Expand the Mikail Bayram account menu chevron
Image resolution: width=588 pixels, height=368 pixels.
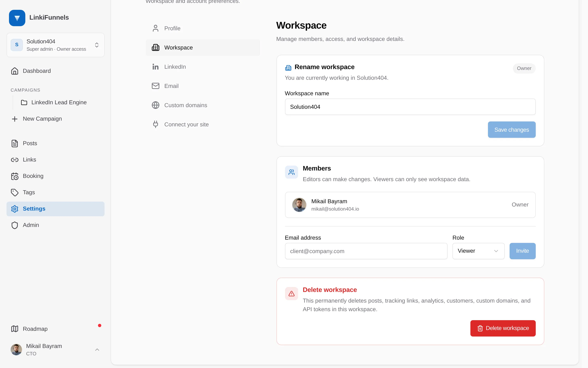coord(97,350)
